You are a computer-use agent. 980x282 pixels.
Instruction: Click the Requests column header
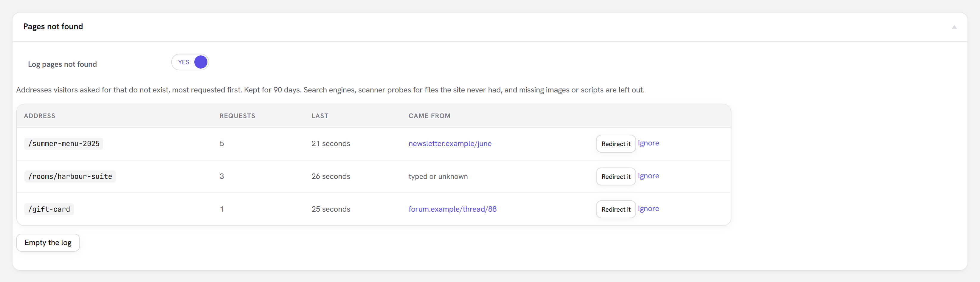click(x=237, y=116)
